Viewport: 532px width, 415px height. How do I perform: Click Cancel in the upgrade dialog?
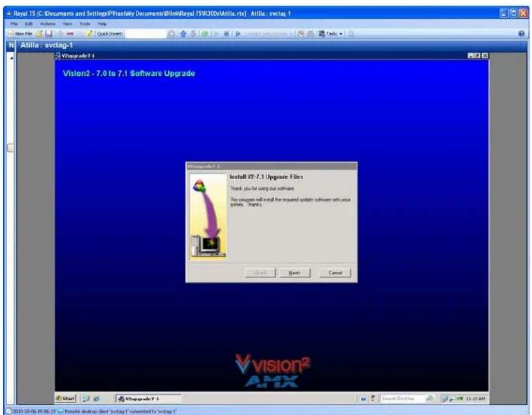[x=335, y=273]
